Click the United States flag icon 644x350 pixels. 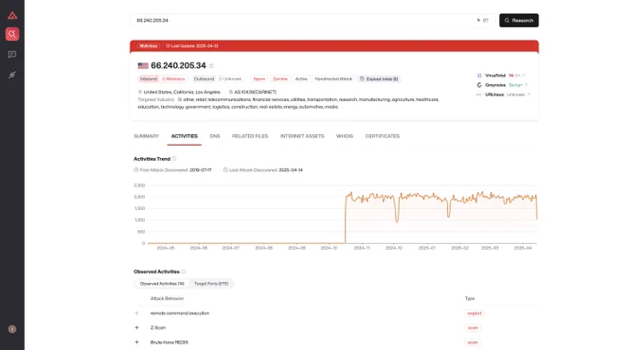click(x=143, y=65)
